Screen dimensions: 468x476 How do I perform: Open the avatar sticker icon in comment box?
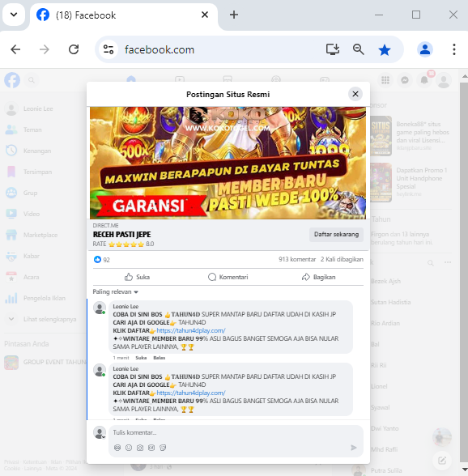[117, 448]
